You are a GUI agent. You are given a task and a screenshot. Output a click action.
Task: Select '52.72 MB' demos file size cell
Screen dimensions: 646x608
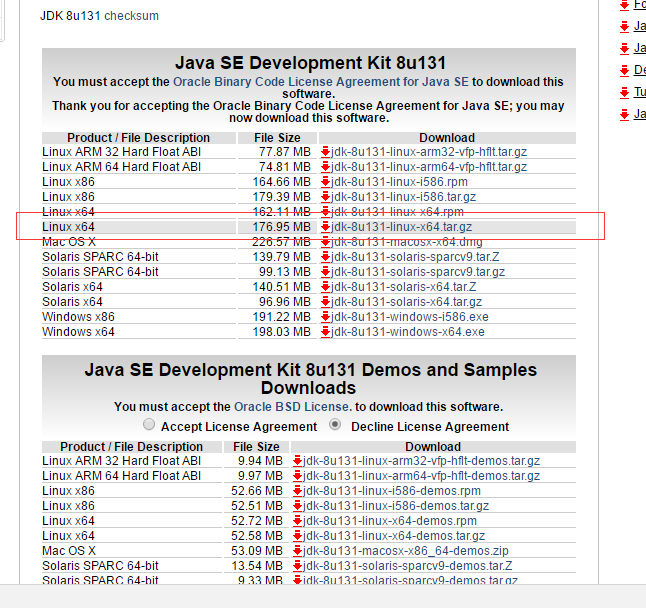[257, 521]
